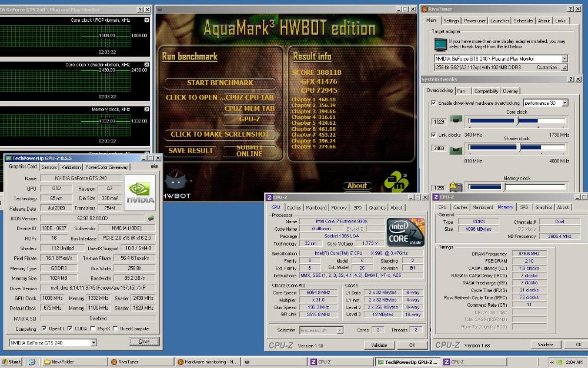
Task: Click the first CPU-Z taskbar button
Action: pyautogui.click(x=340, y=362)
